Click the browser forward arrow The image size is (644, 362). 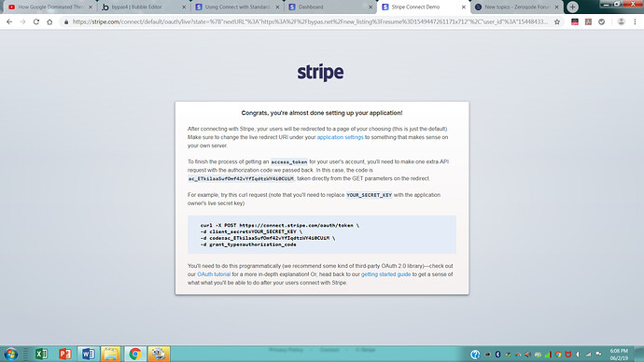(22, 21)
